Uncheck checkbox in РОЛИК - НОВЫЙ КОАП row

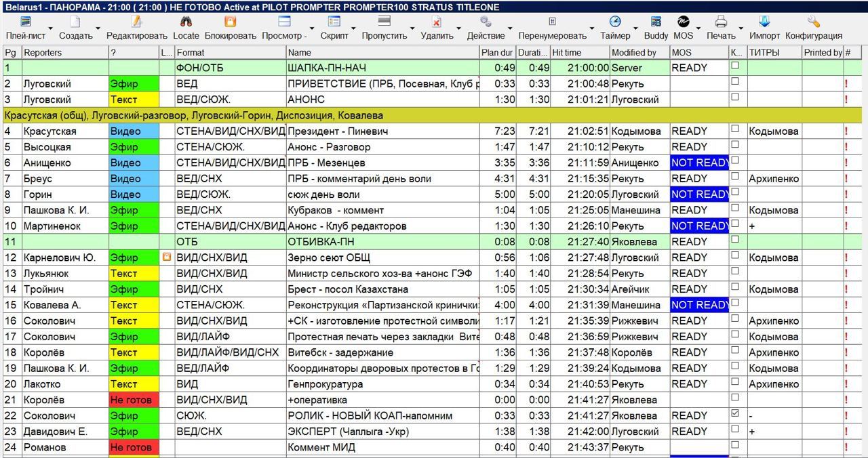point(735,413)
